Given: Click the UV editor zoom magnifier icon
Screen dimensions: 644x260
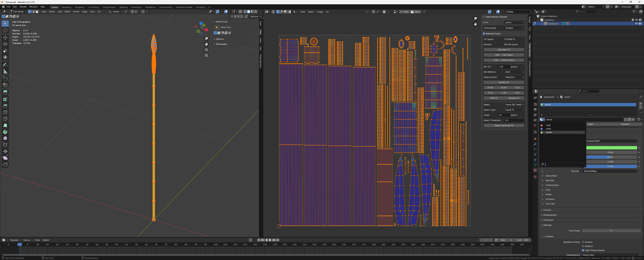Looking at the screenshot, I should pos(475,18).
